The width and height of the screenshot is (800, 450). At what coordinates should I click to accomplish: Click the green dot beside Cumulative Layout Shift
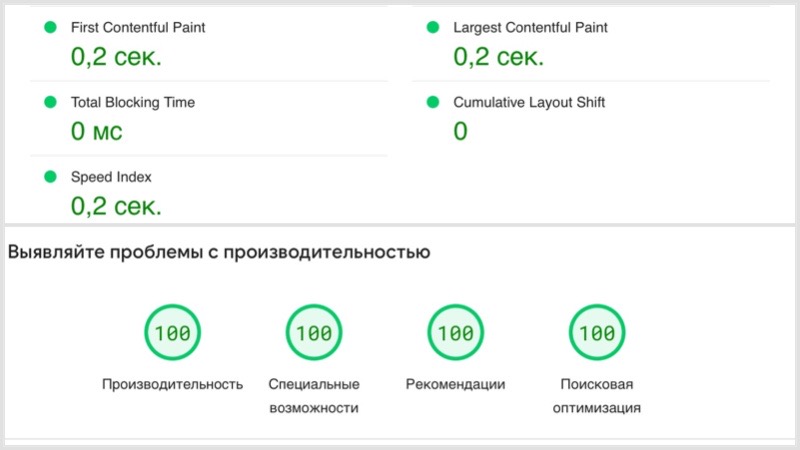433,102
